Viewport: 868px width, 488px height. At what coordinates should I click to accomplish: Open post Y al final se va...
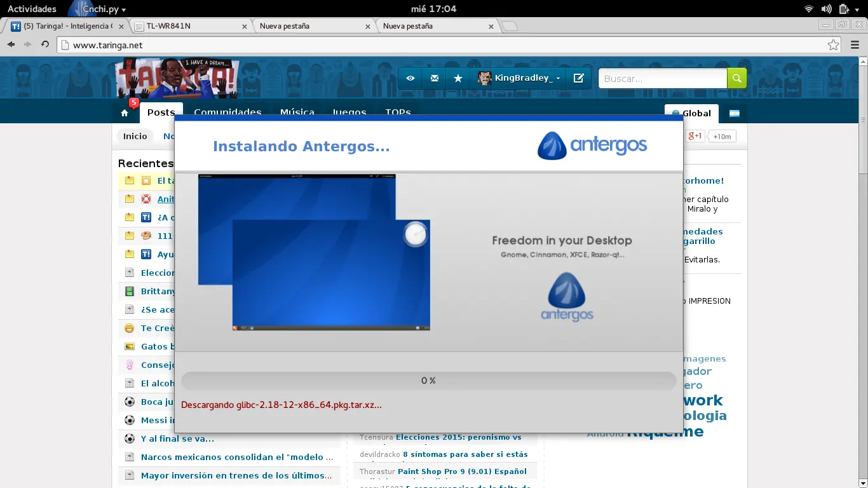(x=177, y=438)
